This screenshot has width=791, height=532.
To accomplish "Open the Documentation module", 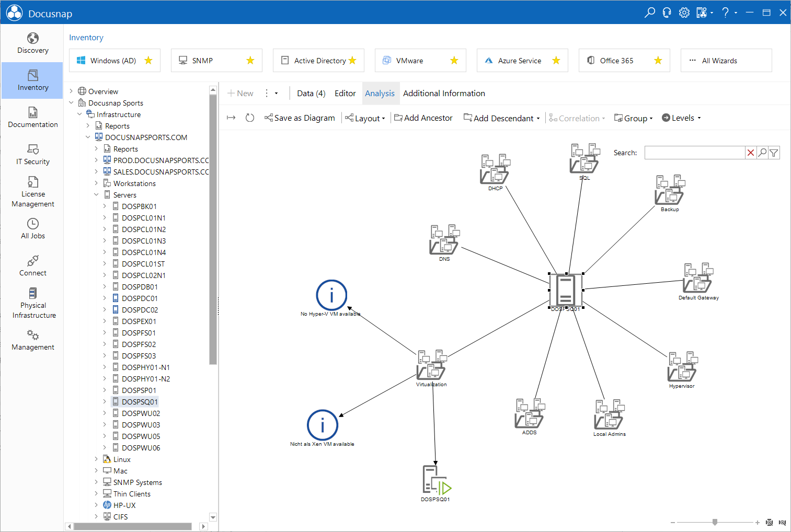I will click(32, 118).
